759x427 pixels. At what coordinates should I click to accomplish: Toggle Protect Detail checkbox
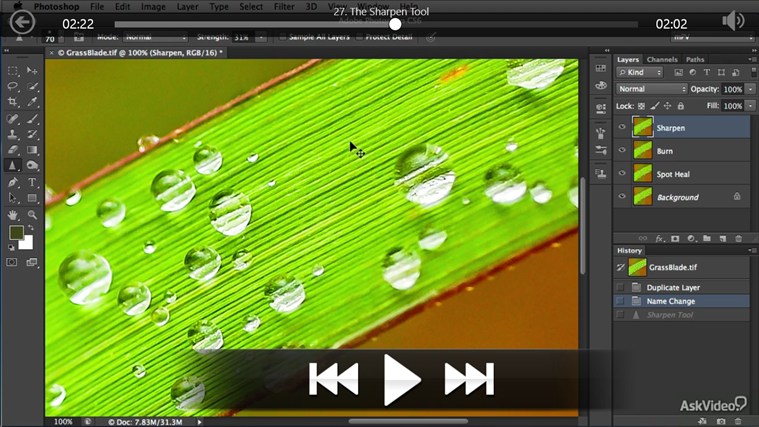coord(359,37)
